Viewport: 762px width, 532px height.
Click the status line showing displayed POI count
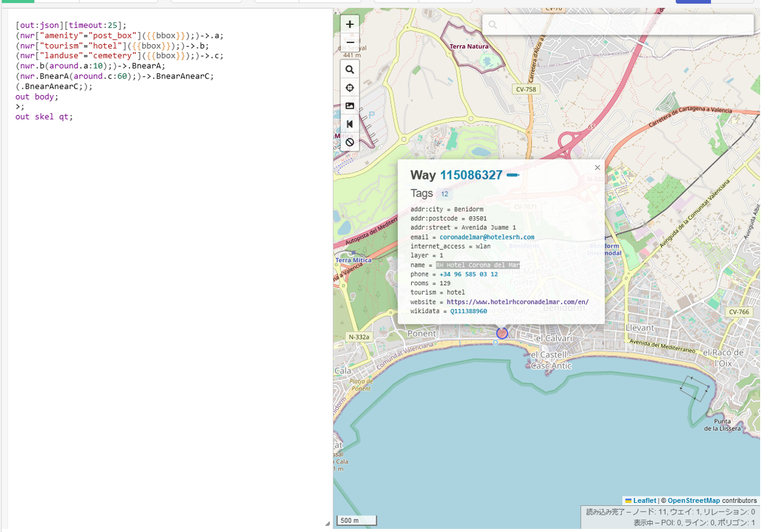pyautogui.click(x=694, y=523)
